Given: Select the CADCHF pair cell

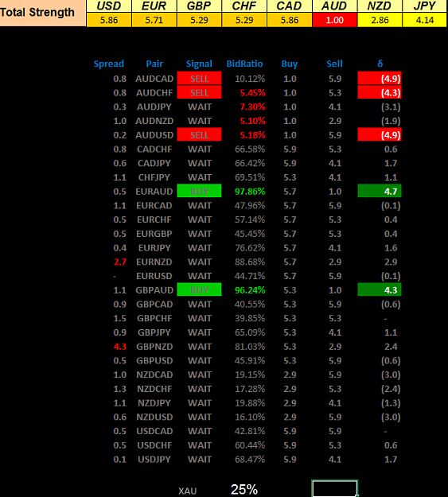Looking at the screenshot, I should (154, 149).
